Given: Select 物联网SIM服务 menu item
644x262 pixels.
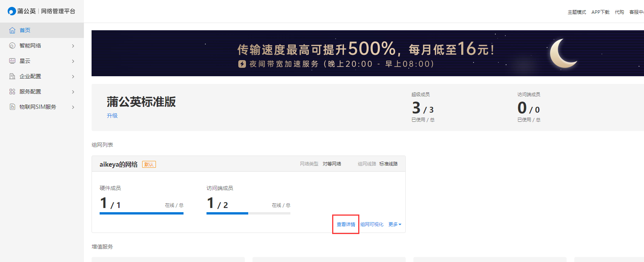Looking at the screenshot, I should click(42, 107).
